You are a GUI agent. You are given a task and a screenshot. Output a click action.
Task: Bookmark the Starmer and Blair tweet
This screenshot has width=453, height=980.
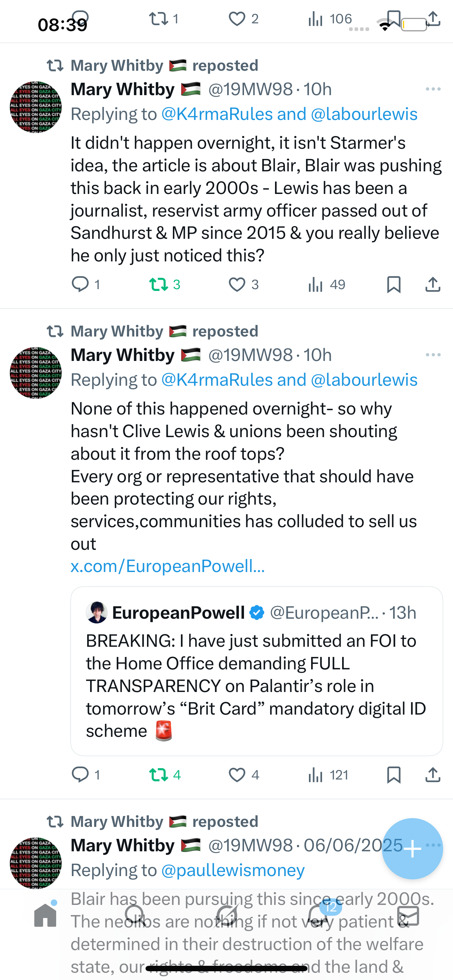coord(394,284)
